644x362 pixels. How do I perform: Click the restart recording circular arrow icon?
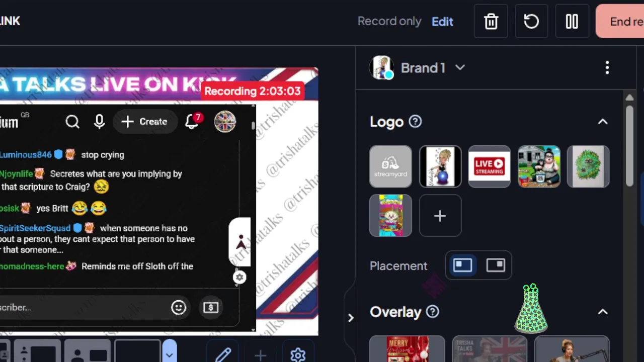tap(531, 21)
